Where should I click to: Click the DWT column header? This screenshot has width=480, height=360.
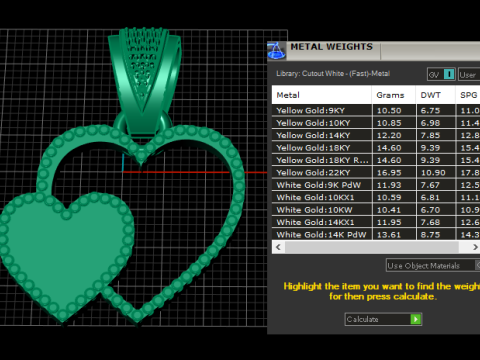pyautogui.click(x=435, y=95)
